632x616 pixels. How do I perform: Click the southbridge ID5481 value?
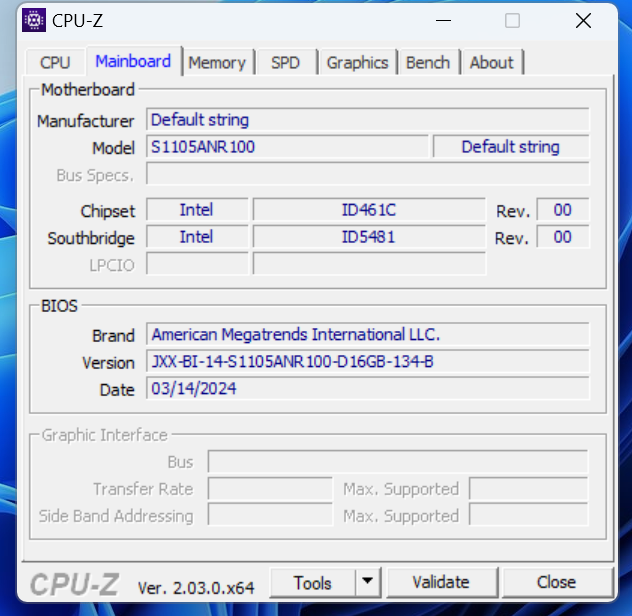point(369,237)
